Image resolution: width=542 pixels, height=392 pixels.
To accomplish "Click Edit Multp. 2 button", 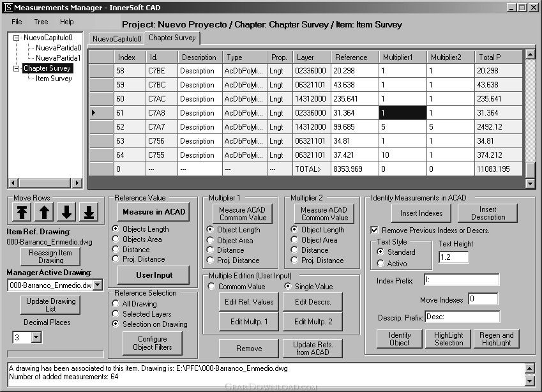I will coord(313,322).
